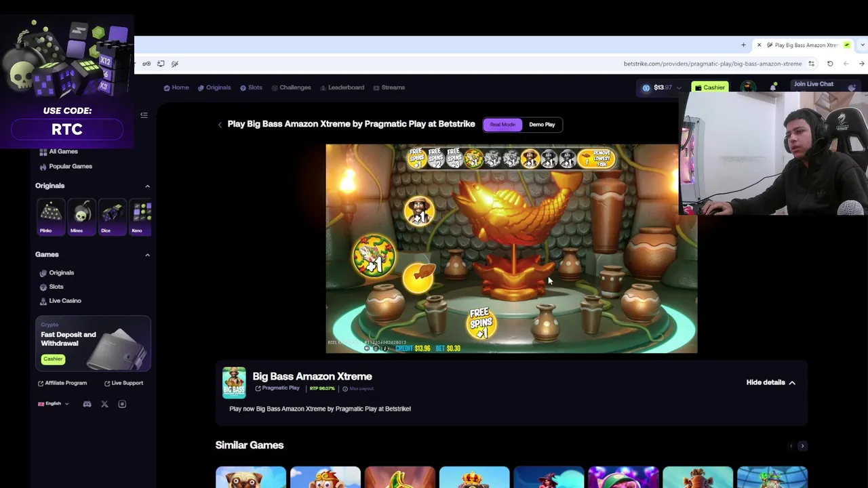Open the English language dropdown

click(x=54, y=404)
